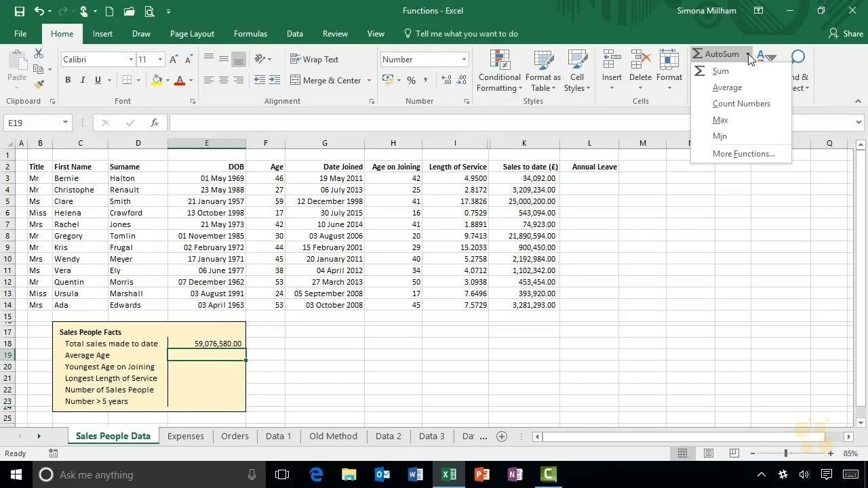This screenshot has width=868, height=488.
Task: Click Decrease Decimal icon
Action: (x=462, y=80)
